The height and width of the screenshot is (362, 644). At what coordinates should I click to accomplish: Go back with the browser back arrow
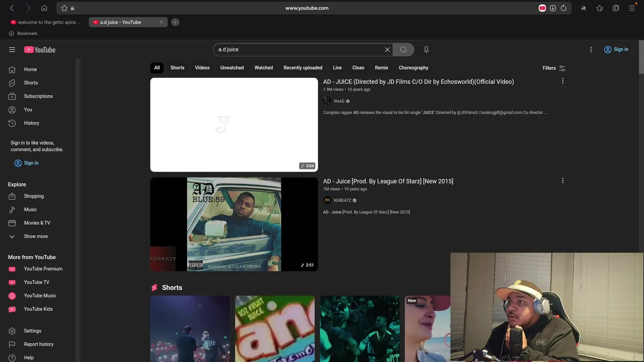point(12,8)
